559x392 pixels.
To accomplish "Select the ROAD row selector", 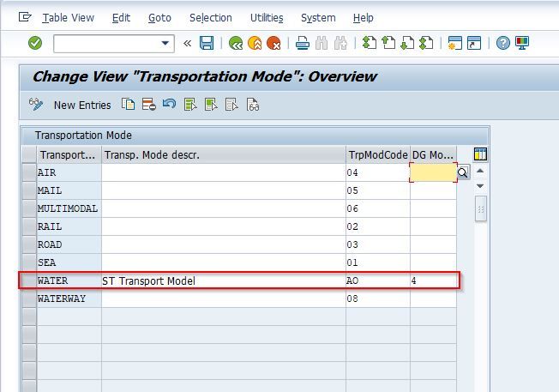I will [x=29, y=244].
